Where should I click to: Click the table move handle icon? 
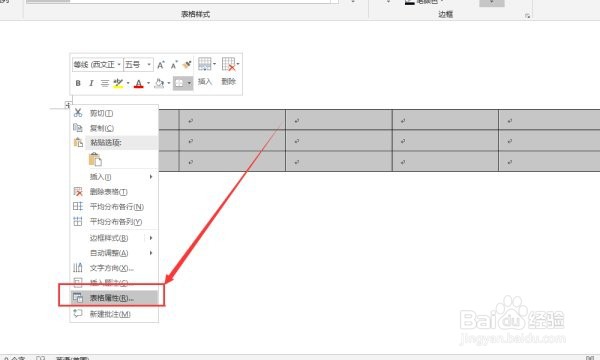coord(68,105)
